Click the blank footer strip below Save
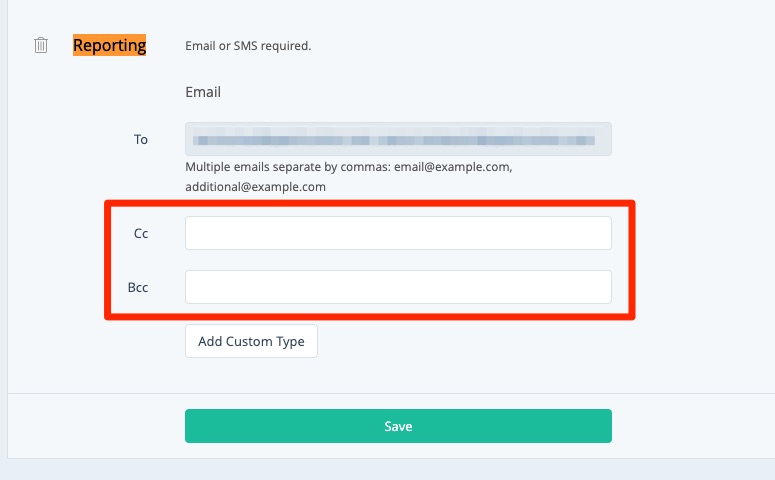775x480 pixels. pos(390,468)
